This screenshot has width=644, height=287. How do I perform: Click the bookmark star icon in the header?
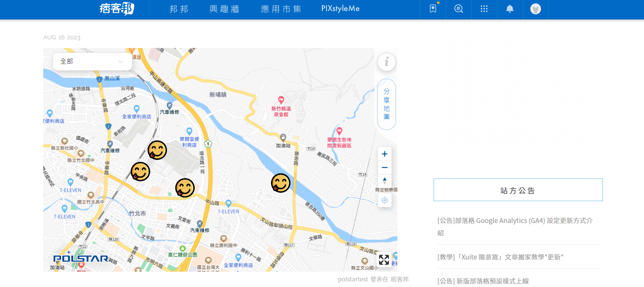pyautogui.click(x=433, y=9)
